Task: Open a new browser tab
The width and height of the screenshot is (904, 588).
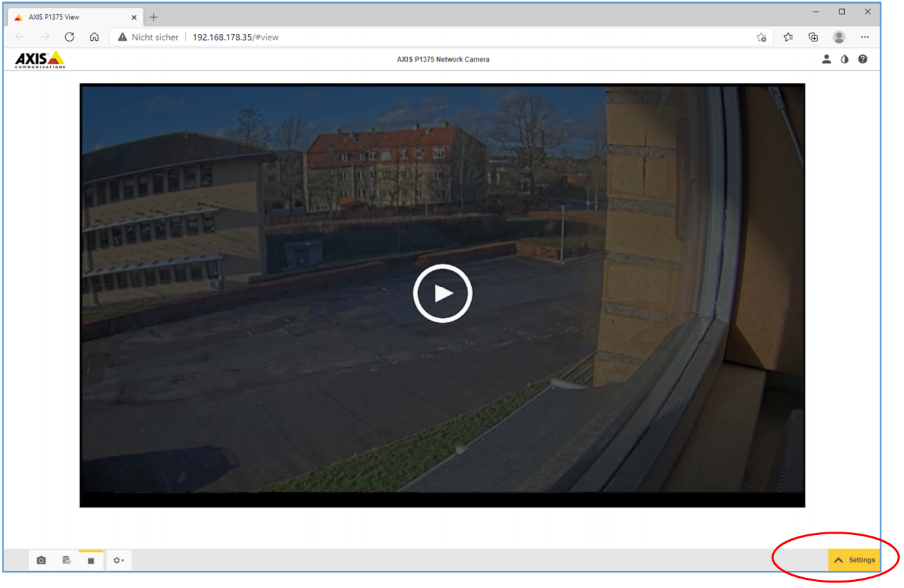Action: [x=154, y=17]
